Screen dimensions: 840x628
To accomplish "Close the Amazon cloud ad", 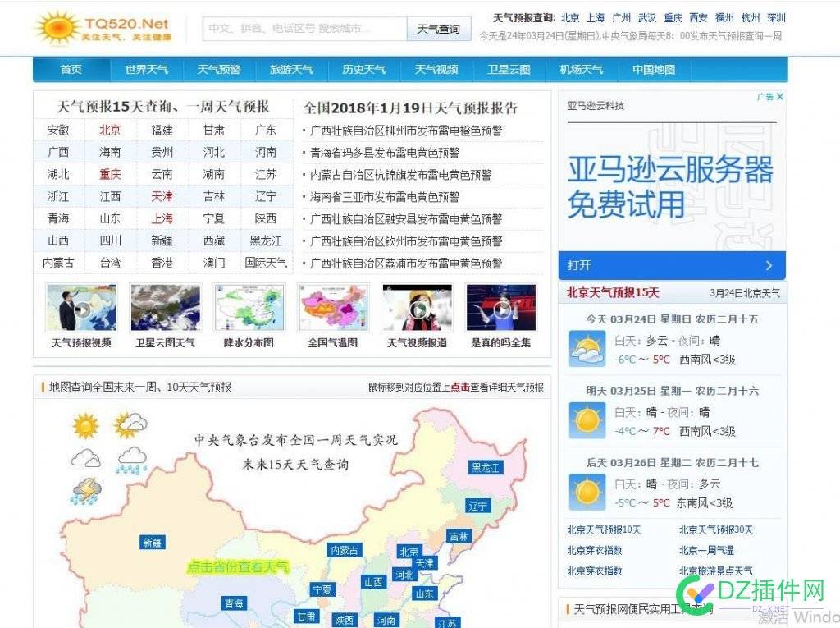I will point(780,97).
